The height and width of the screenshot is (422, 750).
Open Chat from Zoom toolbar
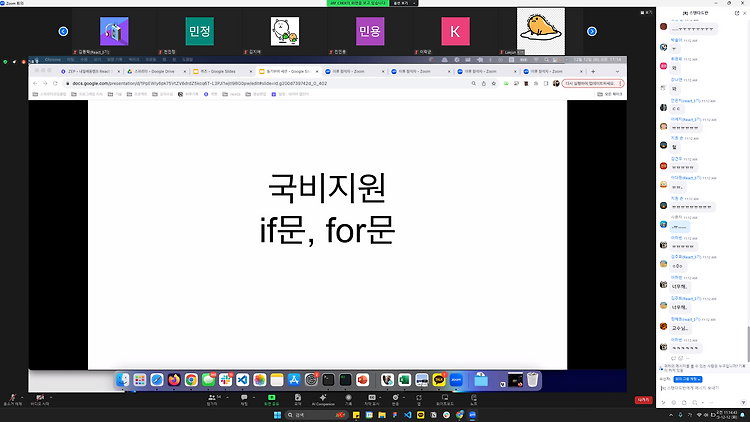(x=244, y=399)
